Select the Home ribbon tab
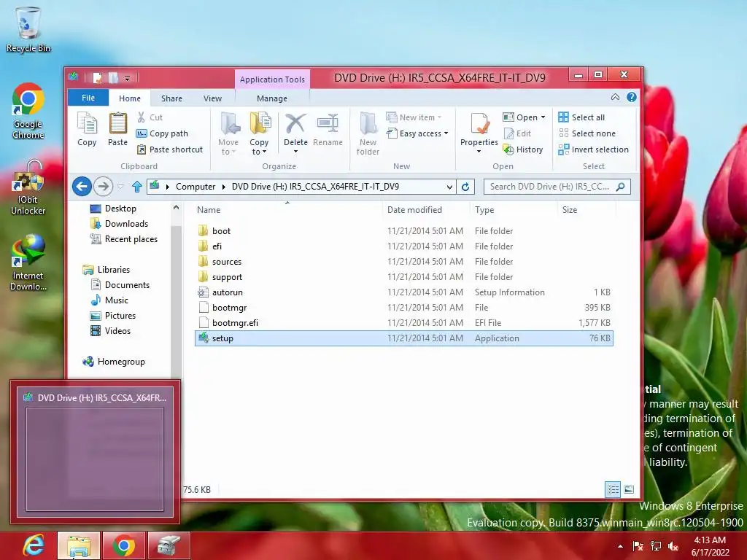The width and height of the screenshot is (747, 560). (x=130, y=98)
